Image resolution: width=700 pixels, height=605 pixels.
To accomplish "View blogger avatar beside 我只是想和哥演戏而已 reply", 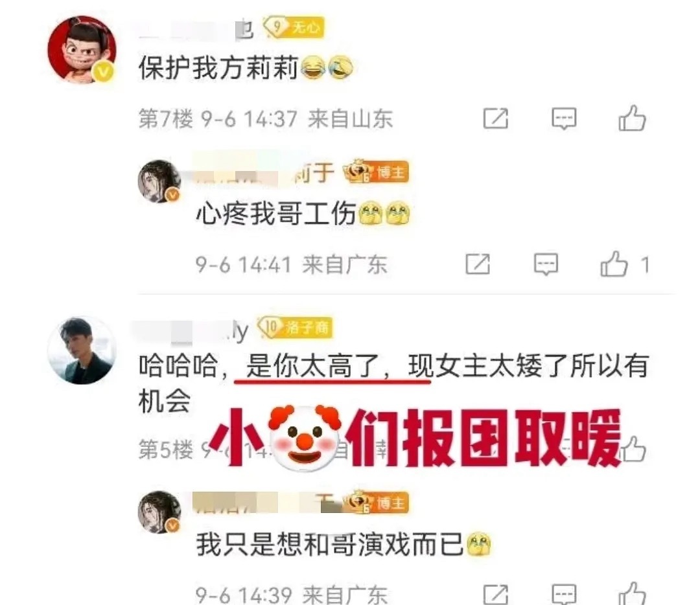I will pos(159,512).
